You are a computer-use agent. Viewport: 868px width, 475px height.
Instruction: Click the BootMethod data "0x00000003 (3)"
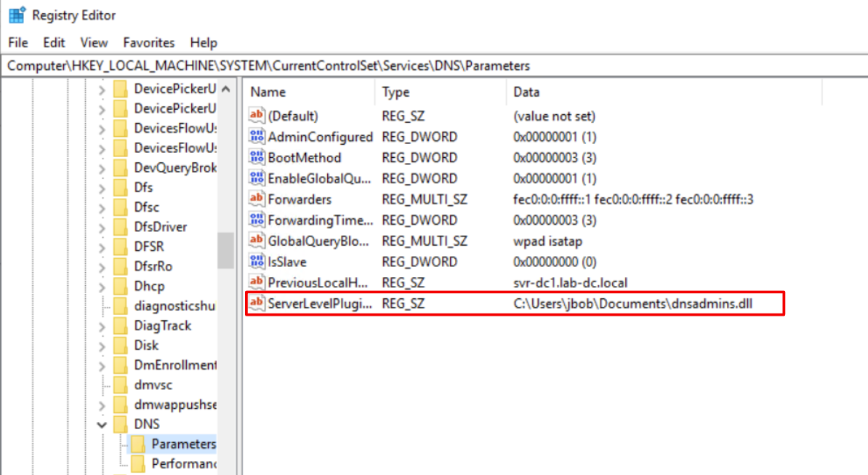point(555,158)
